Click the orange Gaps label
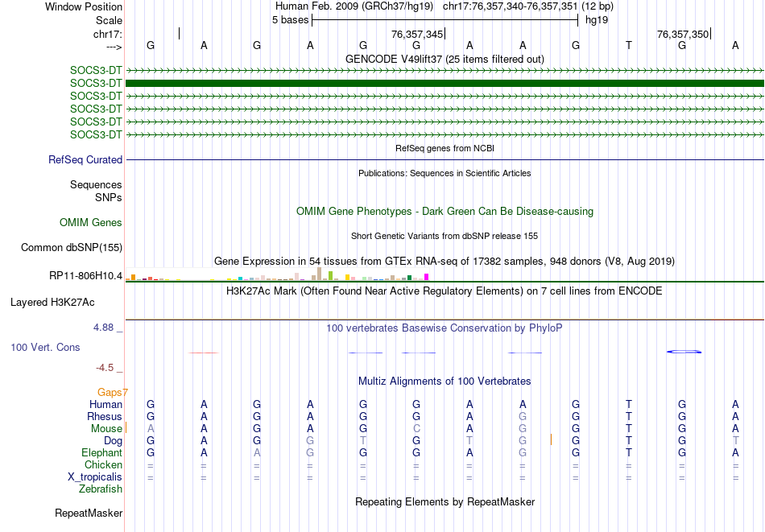The height and width of the screenshot is (532, 765). point(112,393)
